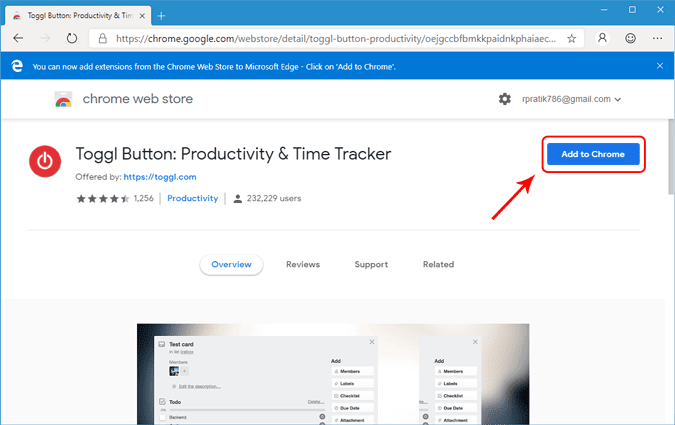675x425 pixels.
Task: View site info via the padlock icon
Action: click(x=102, y=39)
